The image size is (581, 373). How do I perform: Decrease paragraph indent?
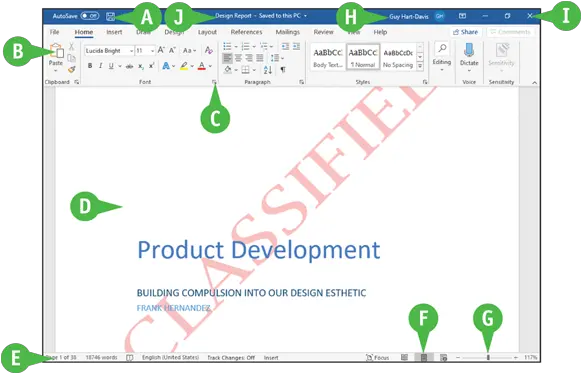285,46
